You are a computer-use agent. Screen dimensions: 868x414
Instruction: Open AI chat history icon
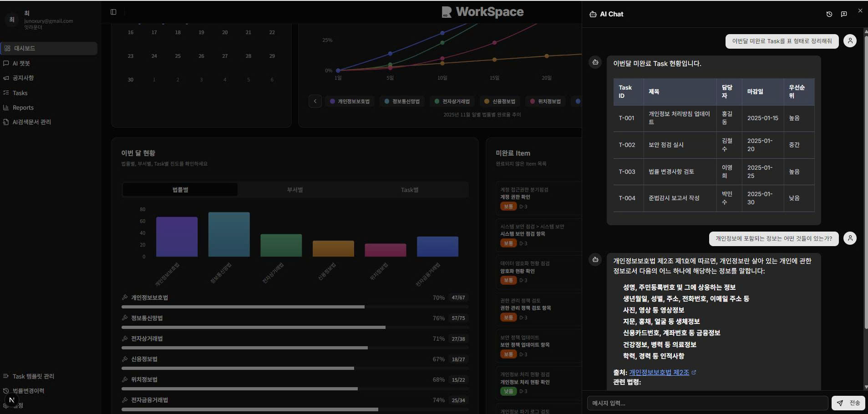pyautogui.click(x=829, y=14)
